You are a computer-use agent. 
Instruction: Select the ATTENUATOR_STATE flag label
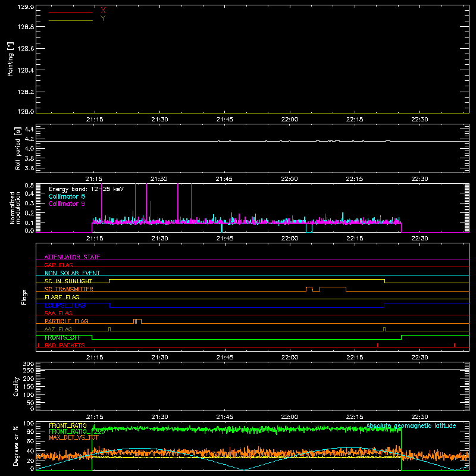click(72, 257)
